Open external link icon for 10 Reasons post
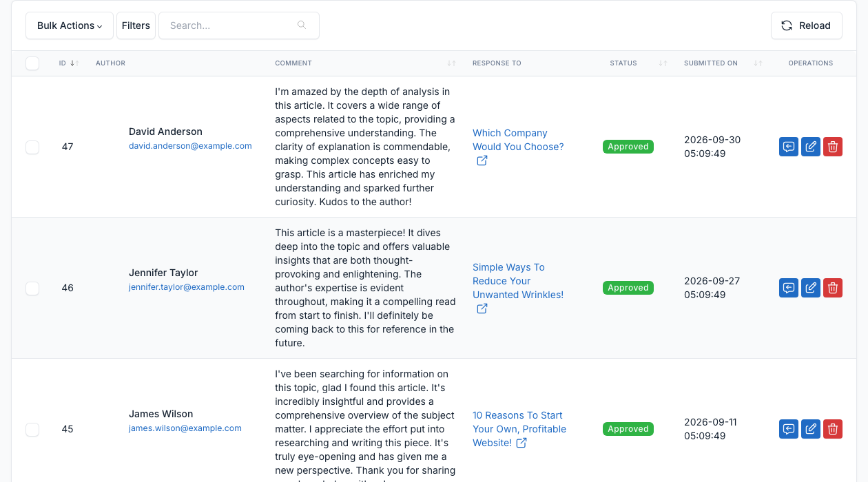Screen dimensions: 868x482 pyautogui.click(x=521, y=443)
